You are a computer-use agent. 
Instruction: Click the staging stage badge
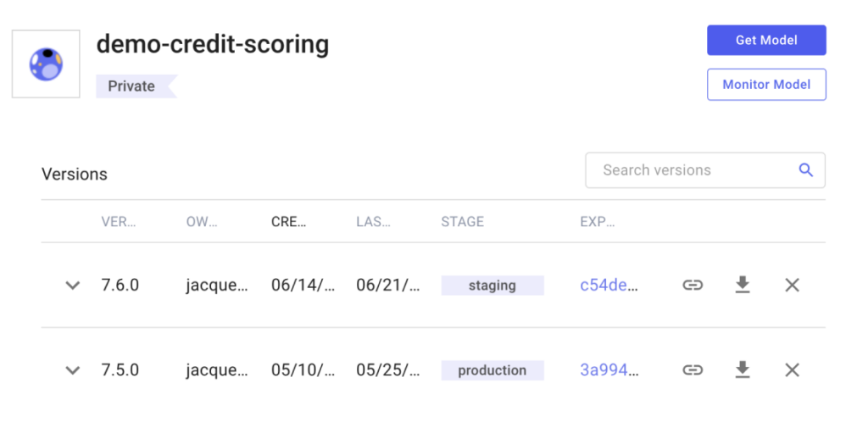click(x=492, y=286)
